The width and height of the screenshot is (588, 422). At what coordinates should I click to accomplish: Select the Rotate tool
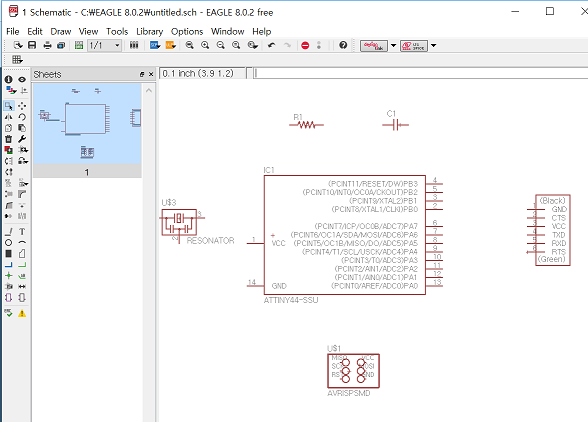[x=22, y=117]
